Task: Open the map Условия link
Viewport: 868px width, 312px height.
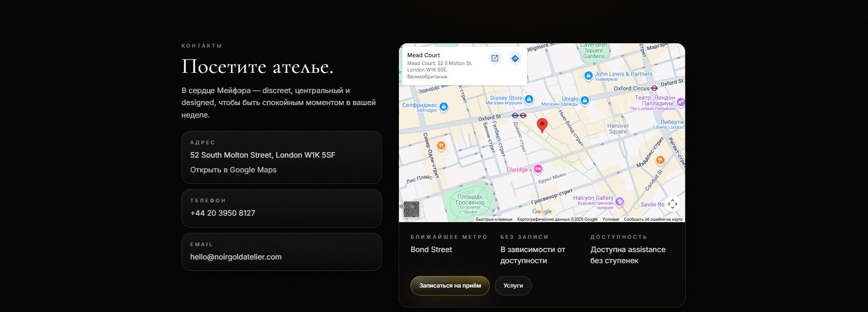Action: tap(610, 219)
